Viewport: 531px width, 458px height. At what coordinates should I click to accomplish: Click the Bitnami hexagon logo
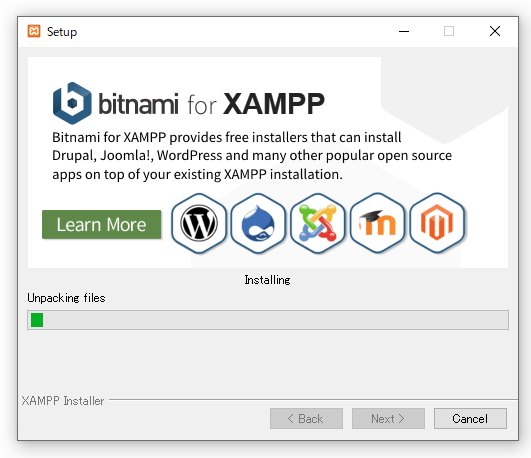point(72,103)
